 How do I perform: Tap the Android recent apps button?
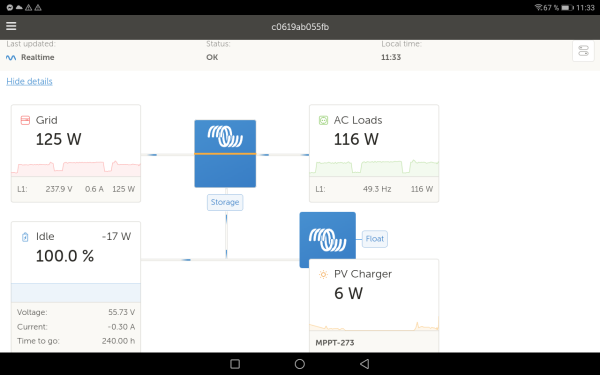coord(235,364)
